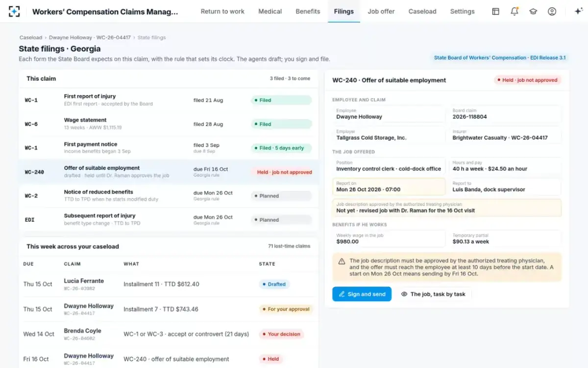
Task: Click Installment 7 TTD $743.46 entry
Action: (x=161, y=309)
